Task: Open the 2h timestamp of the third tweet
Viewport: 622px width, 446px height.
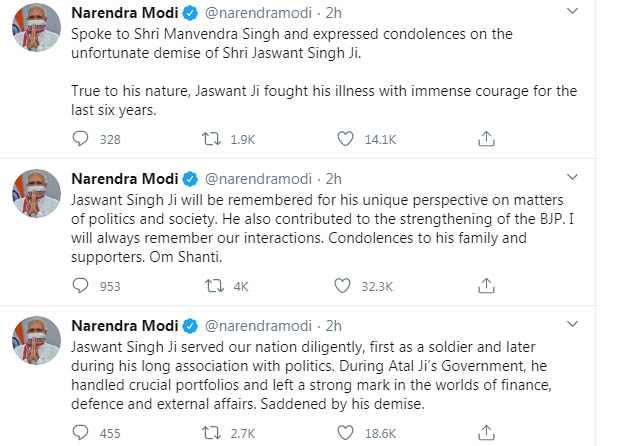Action: (334, 326)
